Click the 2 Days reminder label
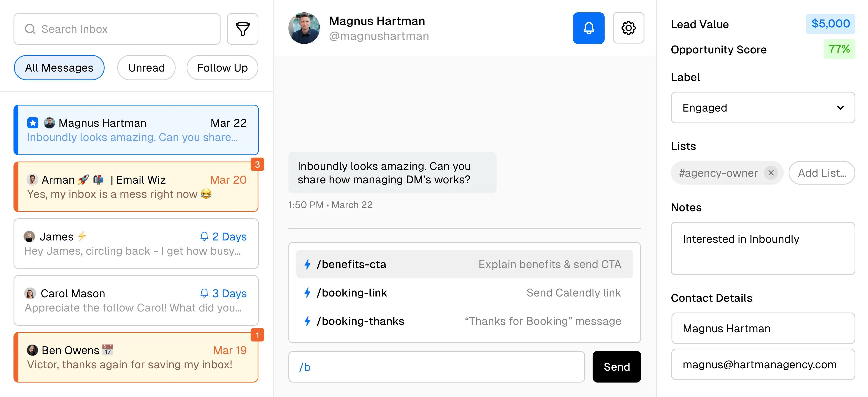Viewport: 868px width, 397px height. pyautogui.click(x=229, y=237)
